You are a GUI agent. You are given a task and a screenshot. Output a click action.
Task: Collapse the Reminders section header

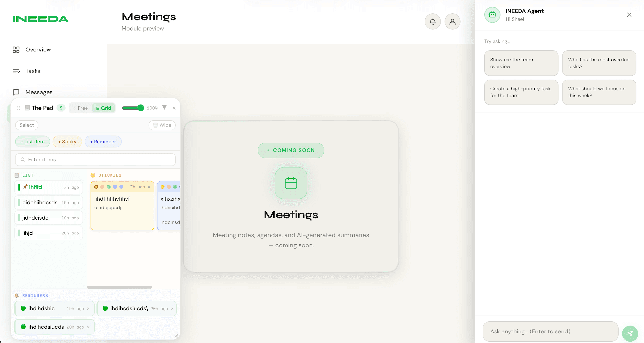point(35,296)
